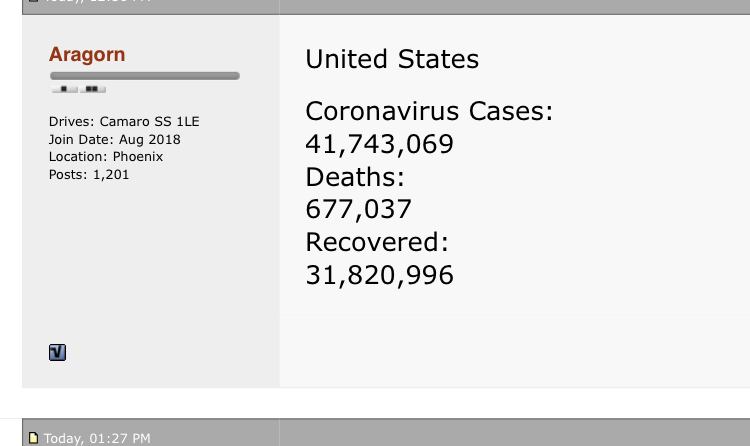Click the Recovered label in post
The image size is (750, 446).
click(x=378, y=242)
